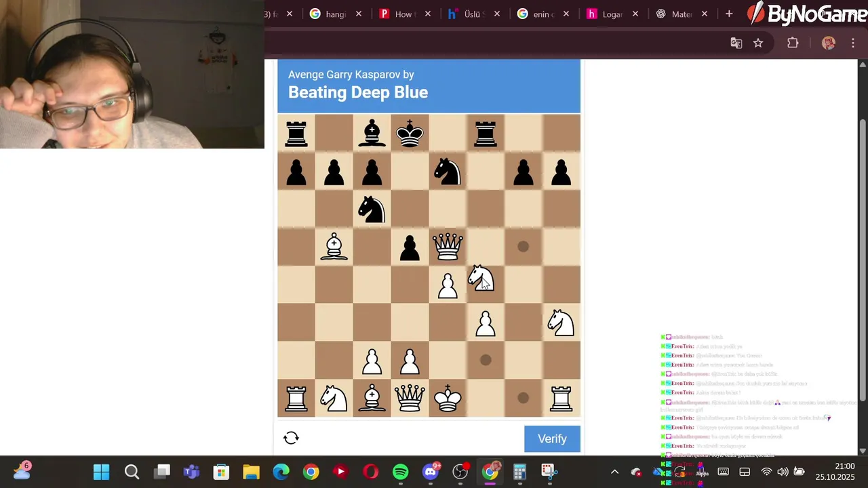Select the white rook on h1
The width and height of the screenshot is (868, 488).
point(561,399)
